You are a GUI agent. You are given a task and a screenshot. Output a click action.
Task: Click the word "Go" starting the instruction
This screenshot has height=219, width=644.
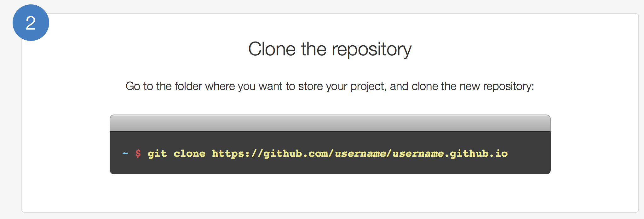(x=133, y=86)
